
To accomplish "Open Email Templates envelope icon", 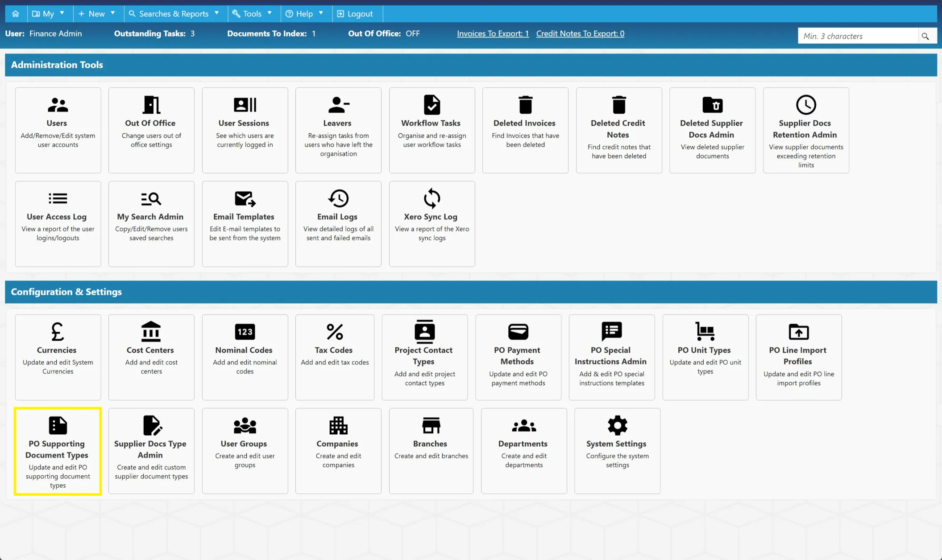I will pyautogui.click(x=245, y=198).
